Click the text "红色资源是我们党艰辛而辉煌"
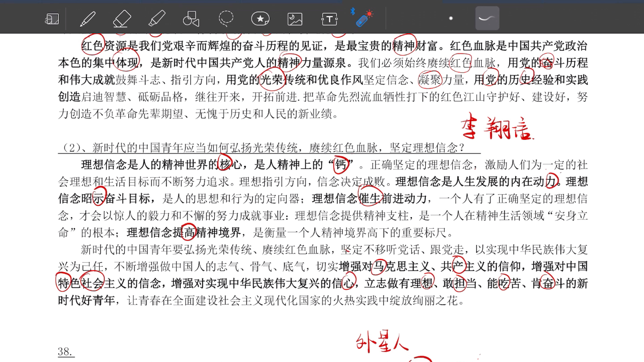The image size is (644, 362). click(156, 46)
